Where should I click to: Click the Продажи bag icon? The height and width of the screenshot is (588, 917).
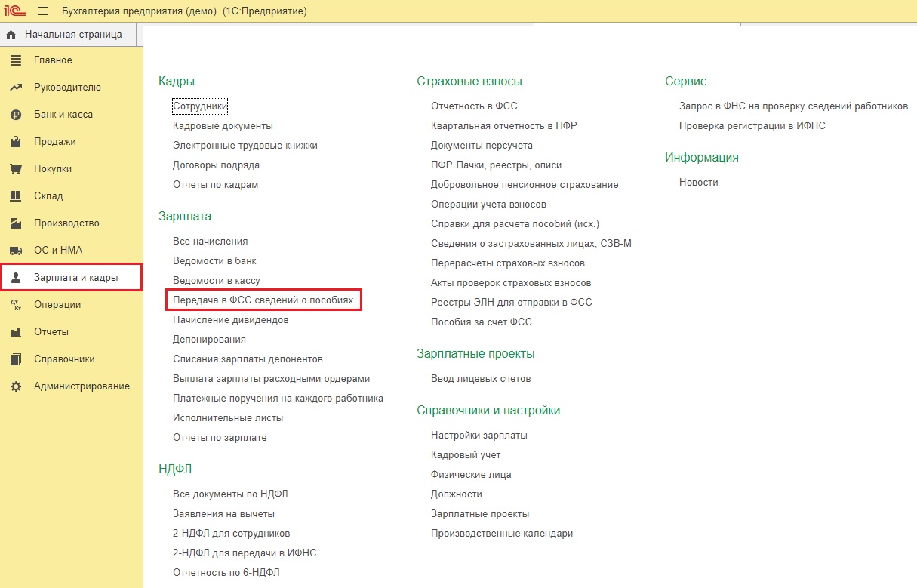(x=16, y=142)
